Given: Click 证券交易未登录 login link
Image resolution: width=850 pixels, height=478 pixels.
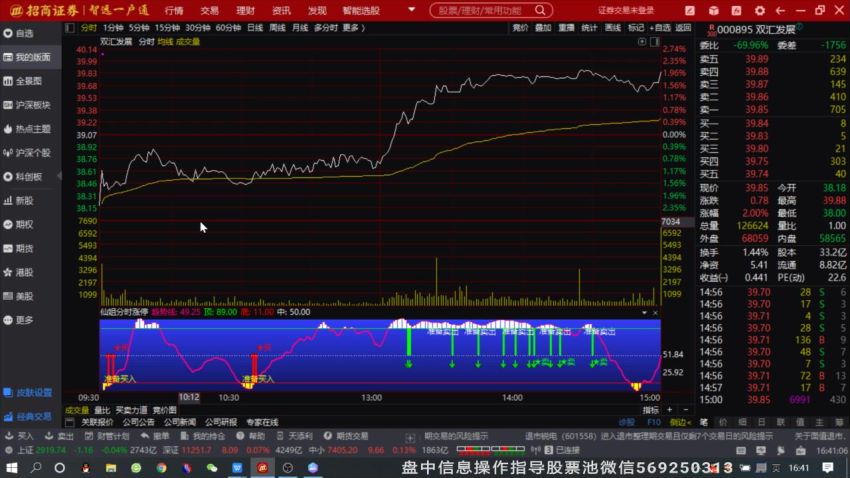Looking at the screenshot, I should click(x=626, y=10).
